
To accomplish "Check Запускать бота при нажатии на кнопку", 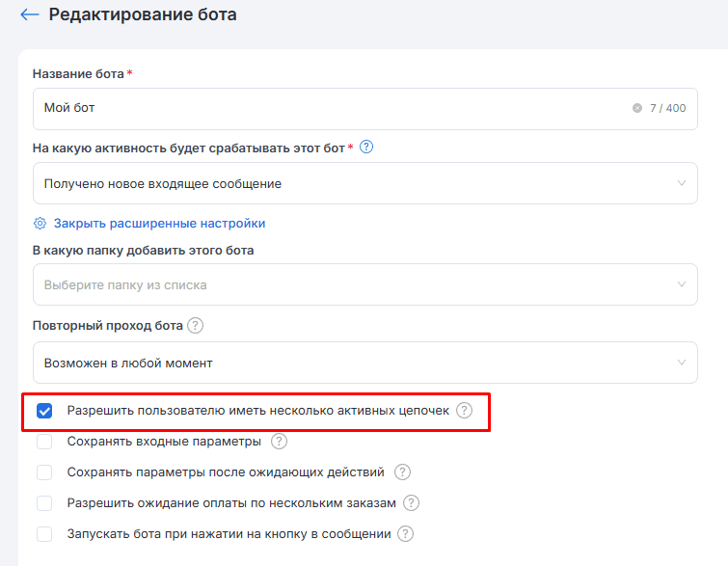I will click(x=44, y=534).
